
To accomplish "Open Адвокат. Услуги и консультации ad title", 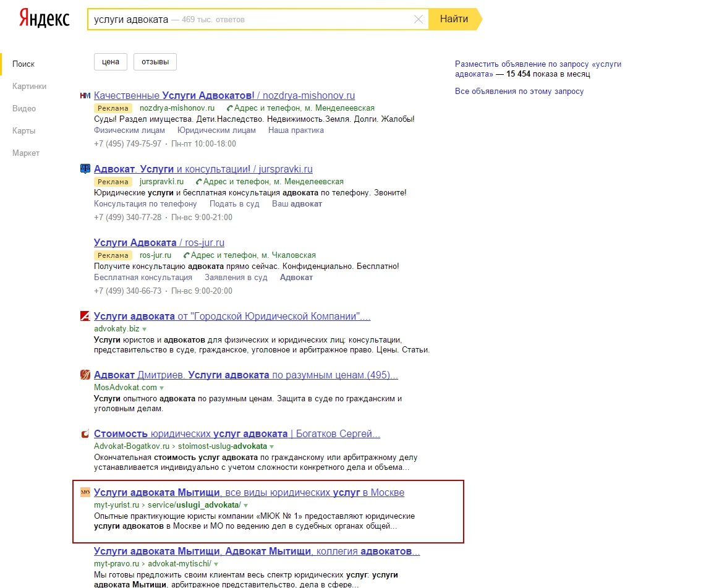I will pyautogui.click(x=203, y=169).
